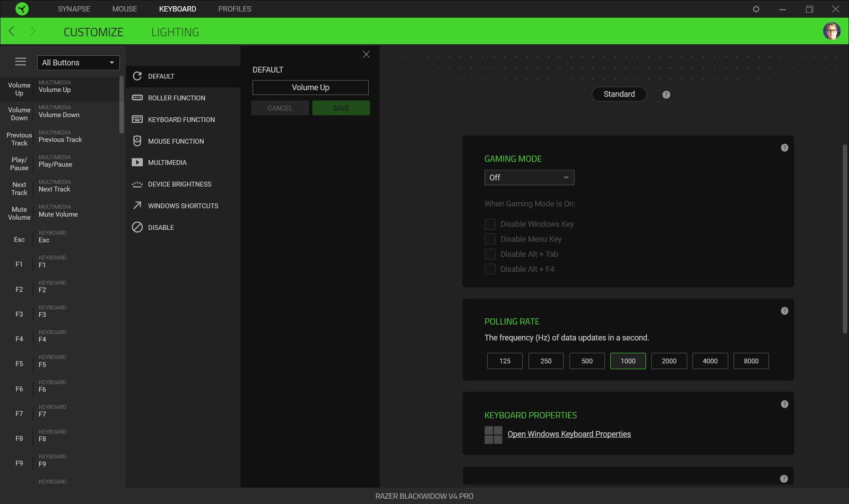This screenshot has height=504, width=849.
Task: Go forward with the right arrow
Action: (32, 31)
